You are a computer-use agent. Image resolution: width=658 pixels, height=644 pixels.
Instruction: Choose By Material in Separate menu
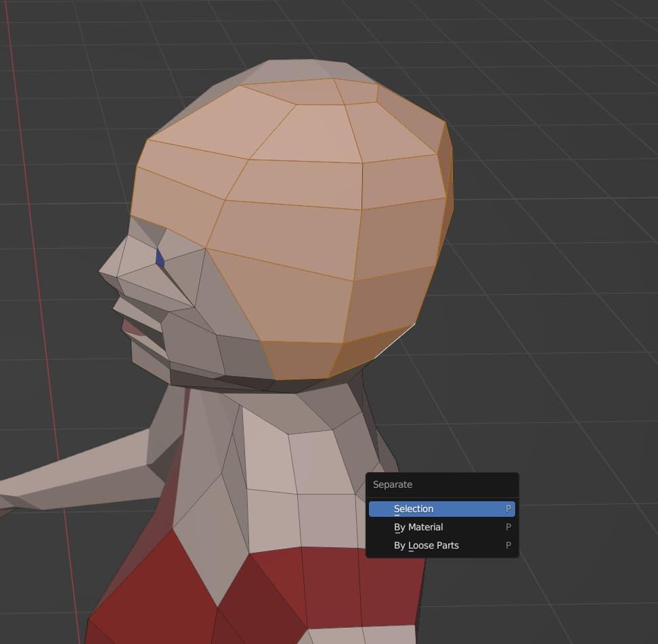click(442, 527)
